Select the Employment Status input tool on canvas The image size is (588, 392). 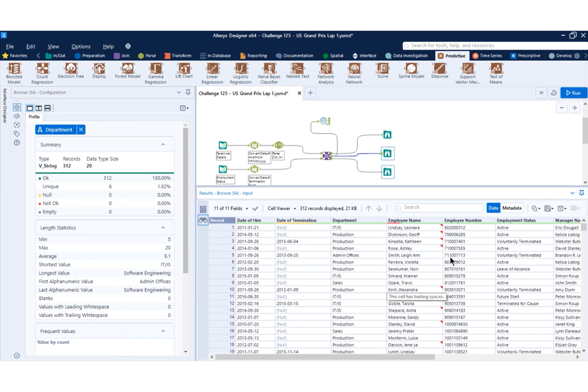pos(223,169)
